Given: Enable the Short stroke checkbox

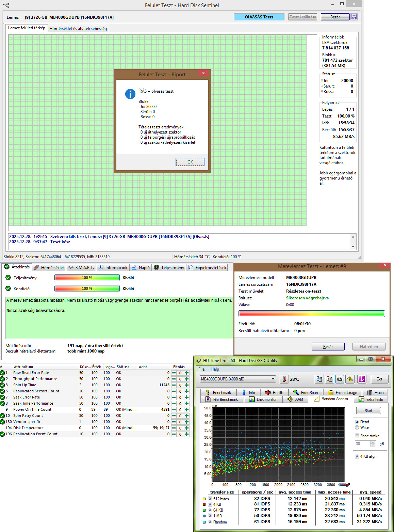Looking at the screenshot, I should (357, 436).
